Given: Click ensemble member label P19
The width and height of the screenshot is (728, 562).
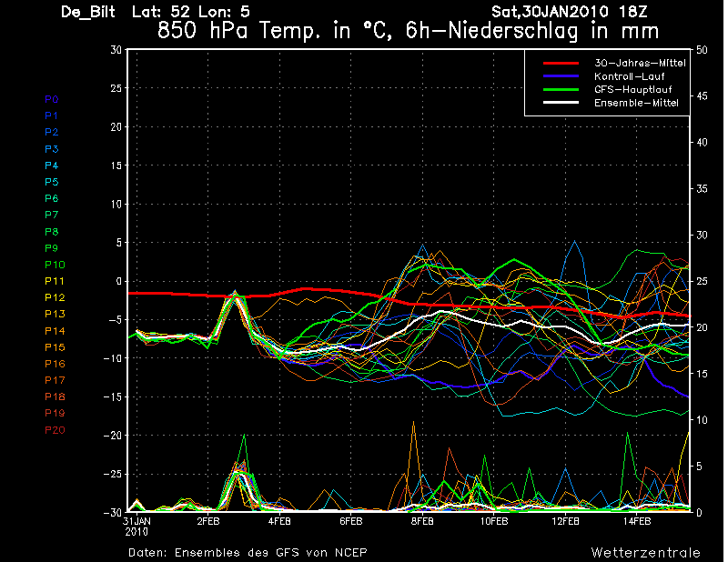Looking at the screenshot, I should point(55,413).
